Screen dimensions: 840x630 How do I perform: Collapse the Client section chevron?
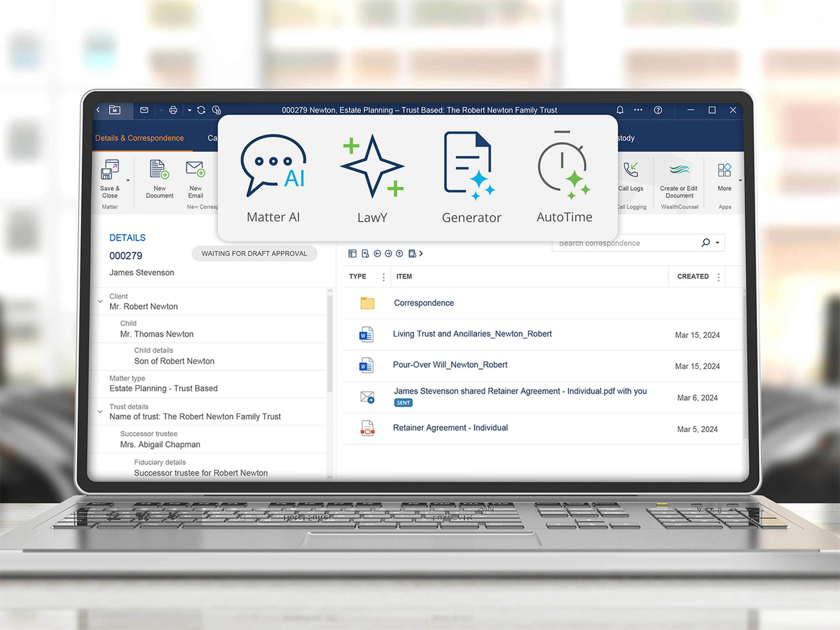[100, 301]
